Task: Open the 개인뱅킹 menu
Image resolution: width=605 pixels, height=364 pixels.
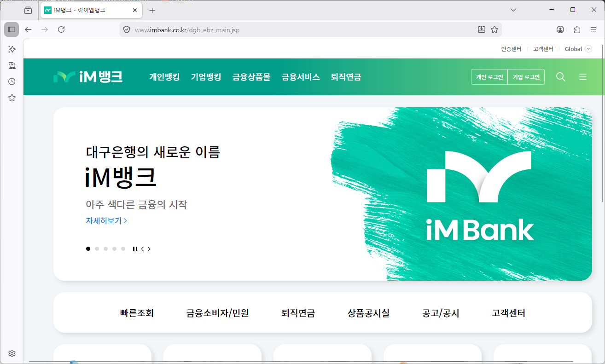Action: [164, 77]
